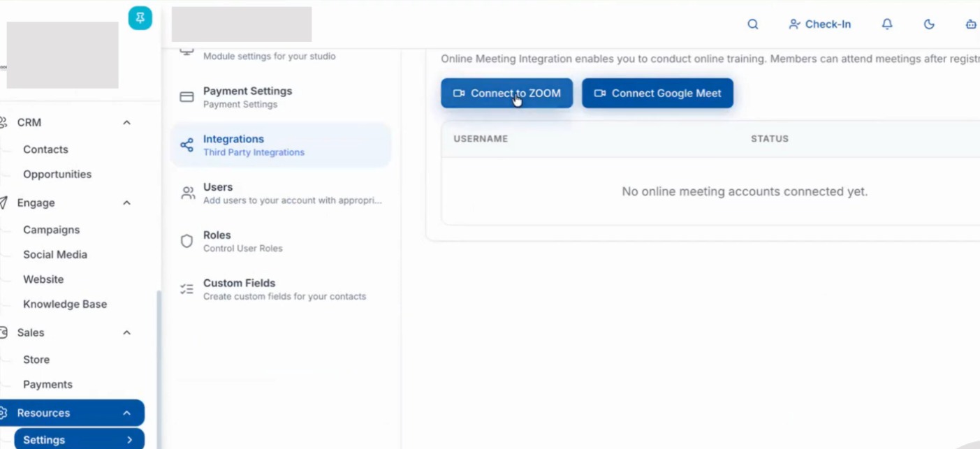Screen dimensions: 980x449
Task: Click the sidebar vertical scrollbar
Action: click(x=159, y=369)
